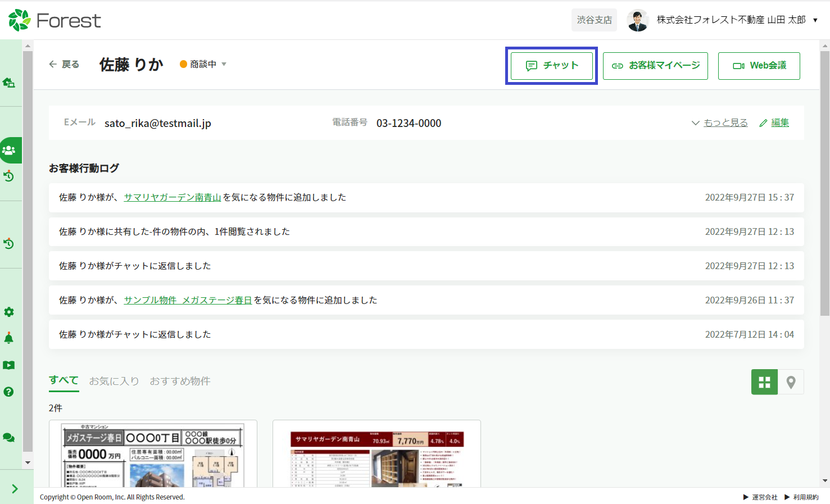This screenshot has width=830, height=504.
Task: Open settings via the sidebar gear icon
Action: [9, 312]
